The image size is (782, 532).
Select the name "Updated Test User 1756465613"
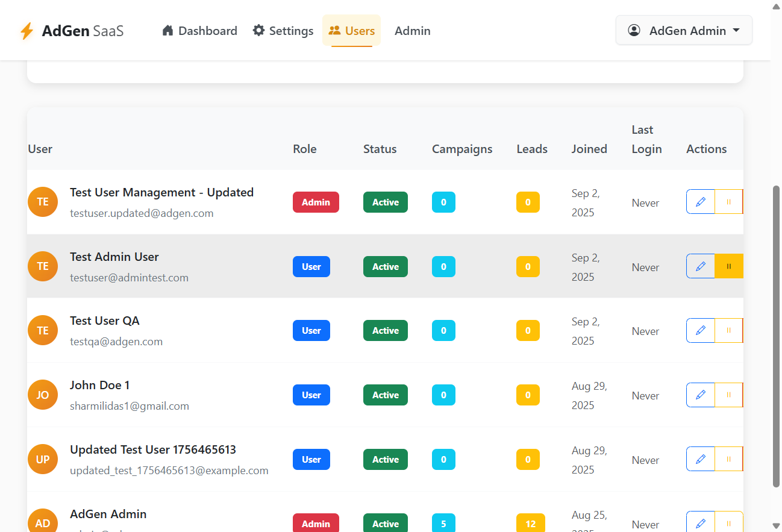point(153,449)
